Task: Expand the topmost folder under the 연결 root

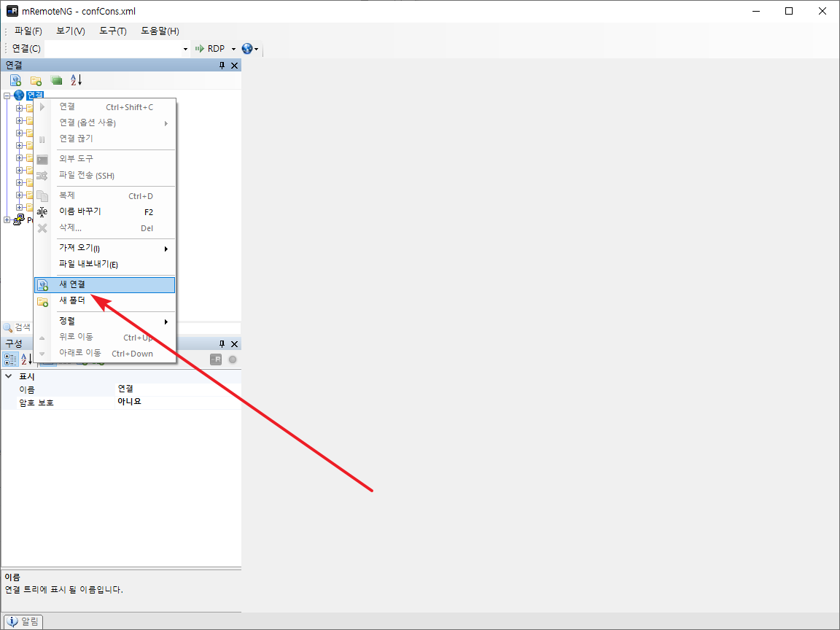Action: coord(19,108)
